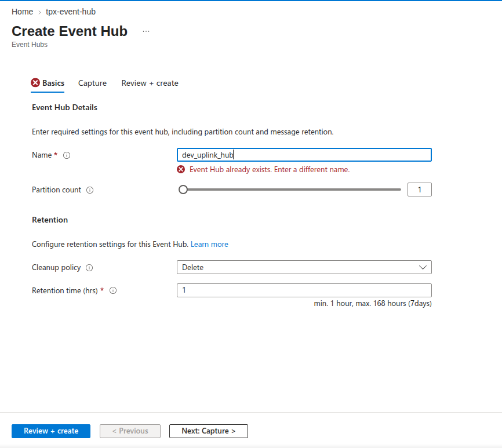Screen dimensions: 502x448
Task: Click the Event Hubs subtitle under the title
Action: coord(30,45)
